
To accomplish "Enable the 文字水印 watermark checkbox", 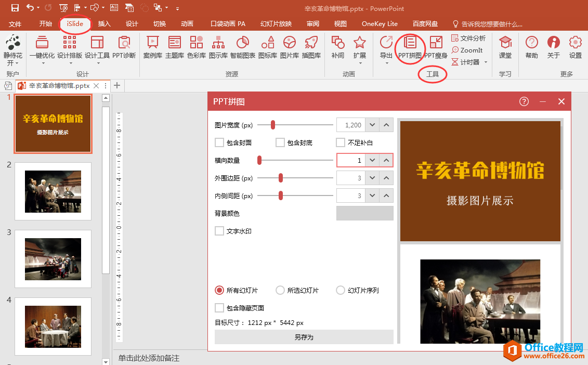I will pos(219,231).
